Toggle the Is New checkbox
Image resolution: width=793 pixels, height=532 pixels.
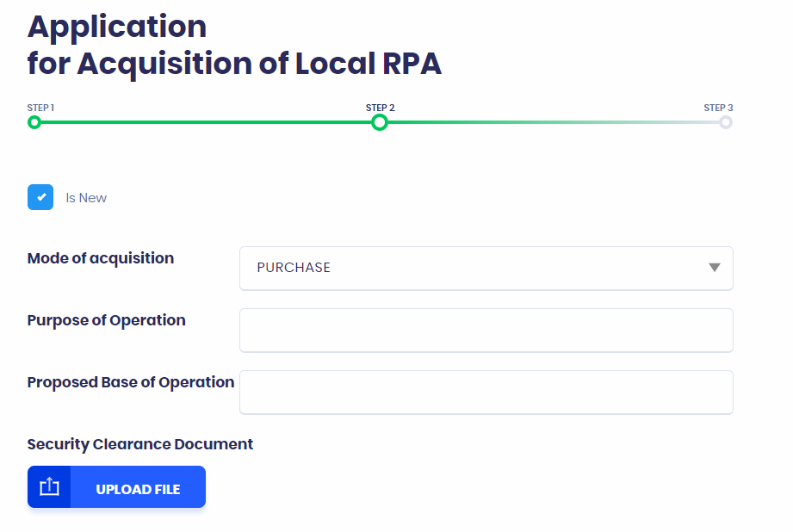tap(40, 197)
